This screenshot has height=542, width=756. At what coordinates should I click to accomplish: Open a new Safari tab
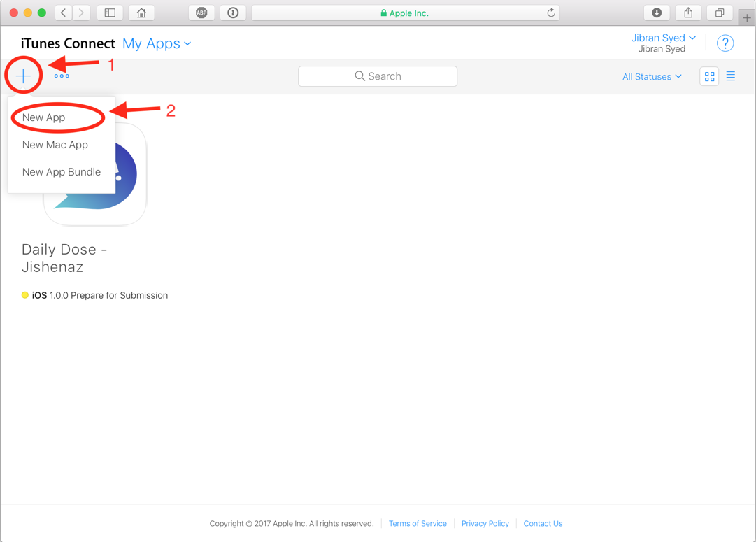click(747, 18)
